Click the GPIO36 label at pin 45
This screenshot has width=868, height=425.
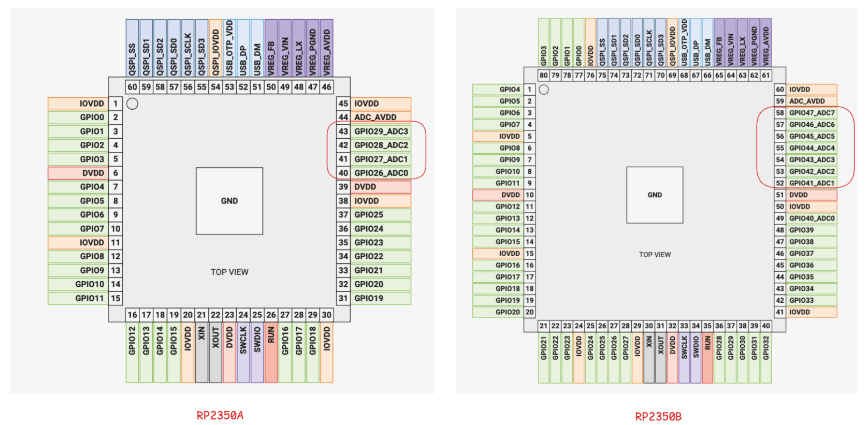(812, 265)
